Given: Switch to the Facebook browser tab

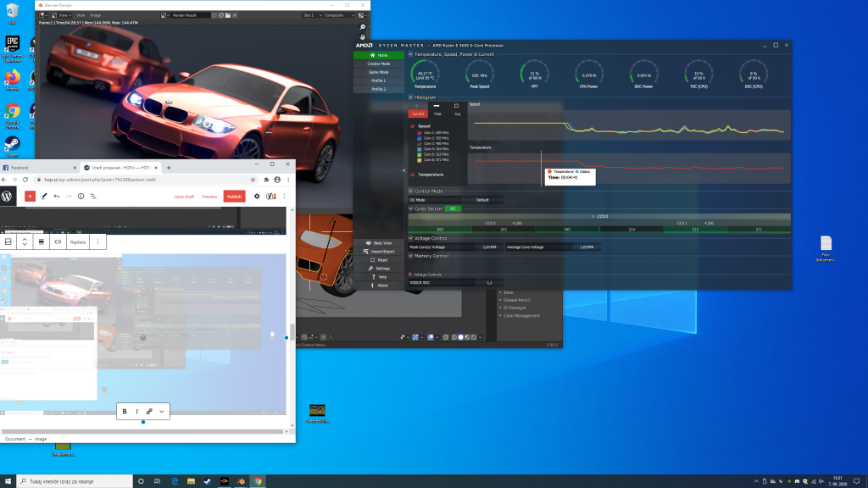Looking at the screenshot, I should coord(40,168).
